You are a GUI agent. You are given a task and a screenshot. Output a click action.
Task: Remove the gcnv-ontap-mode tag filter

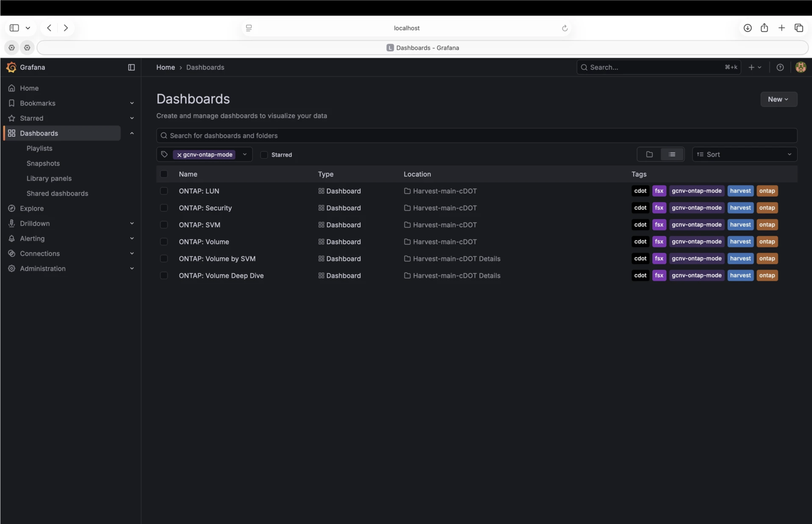coord(179,155)
